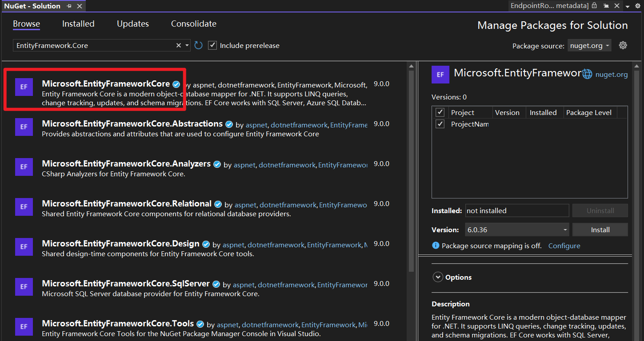Image resolution: width=644 pixels, height=341 pixels.
Task: Select the Microsoft.EntityFrameworkCore.Tools package name
Action: click(118, 323)
